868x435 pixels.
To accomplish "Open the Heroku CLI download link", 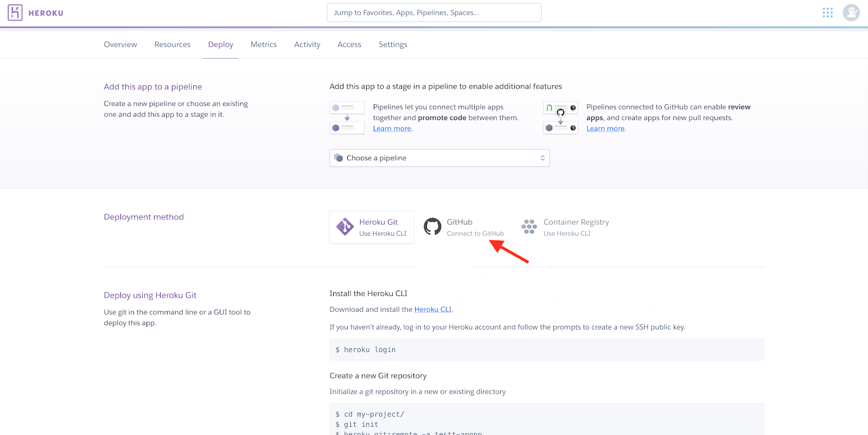I will (x=433, y=310).
